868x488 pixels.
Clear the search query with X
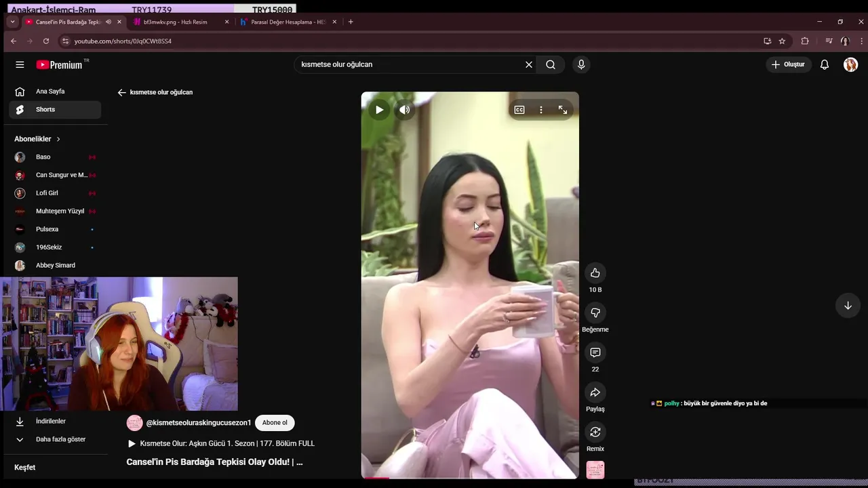click(529, 64)
